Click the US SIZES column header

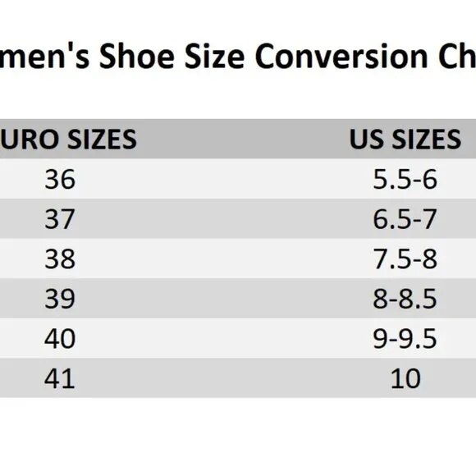point(405,139)
